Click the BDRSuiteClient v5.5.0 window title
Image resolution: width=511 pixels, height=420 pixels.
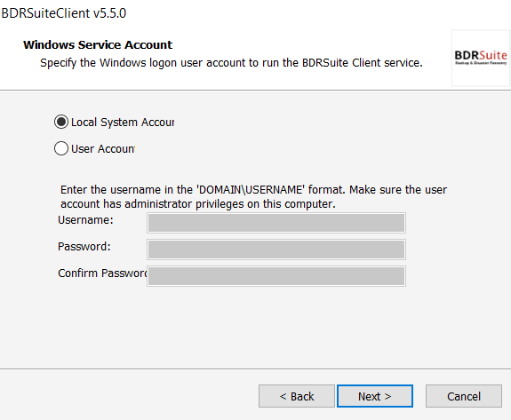pos(64,13)
